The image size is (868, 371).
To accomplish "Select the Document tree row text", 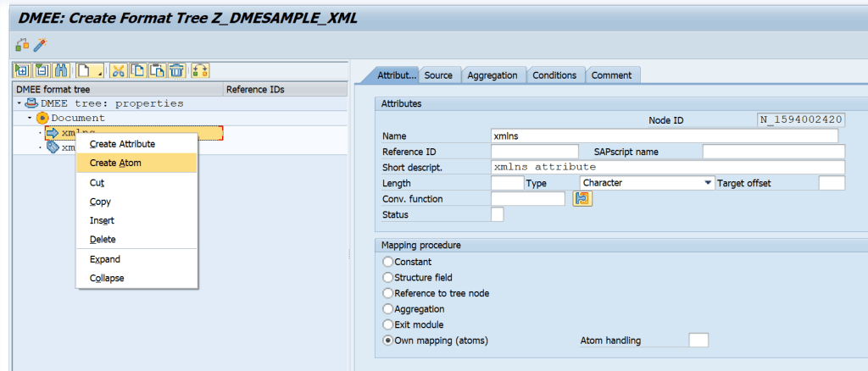I will tap(78, 119).
